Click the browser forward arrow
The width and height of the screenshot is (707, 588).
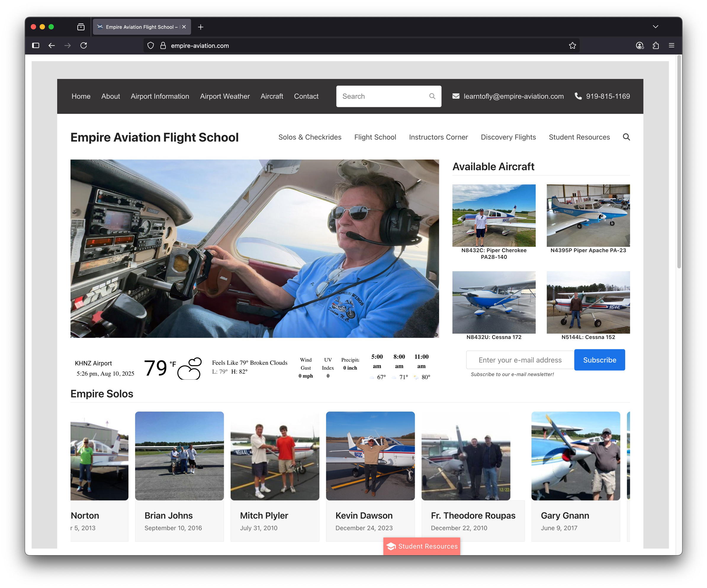click(68, 46)
